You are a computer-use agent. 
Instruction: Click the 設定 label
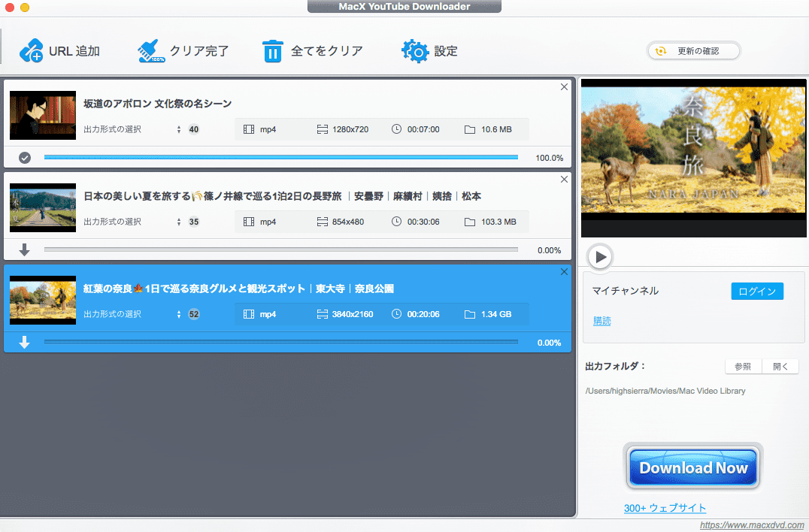(446, 51)
